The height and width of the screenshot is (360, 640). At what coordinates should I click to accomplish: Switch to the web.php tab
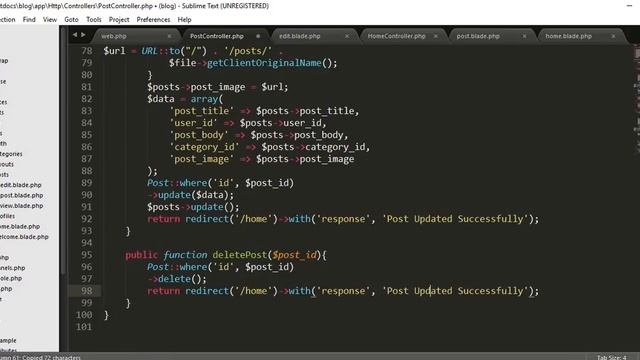tap(114, 36)
